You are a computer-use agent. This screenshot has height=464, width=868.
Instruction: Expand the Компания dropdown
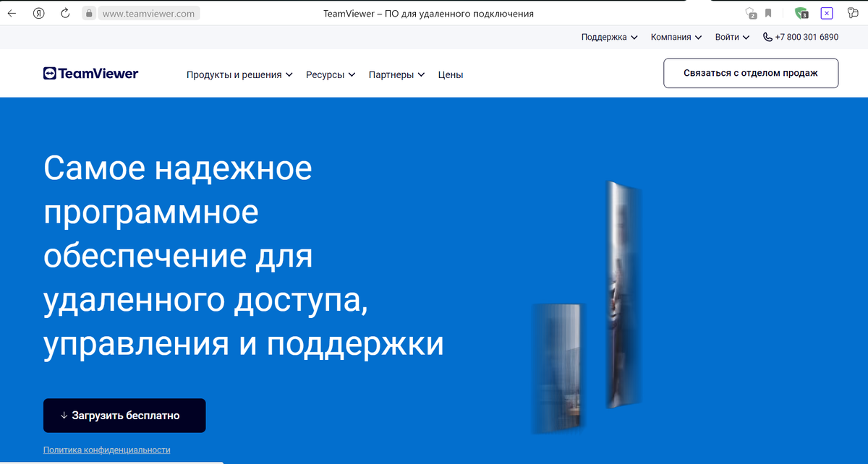pyautogui.click(x=676, y=37)
